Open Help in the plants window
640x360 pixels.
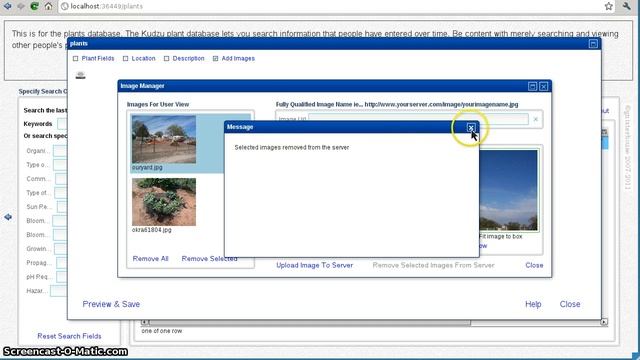click(533, 304)
